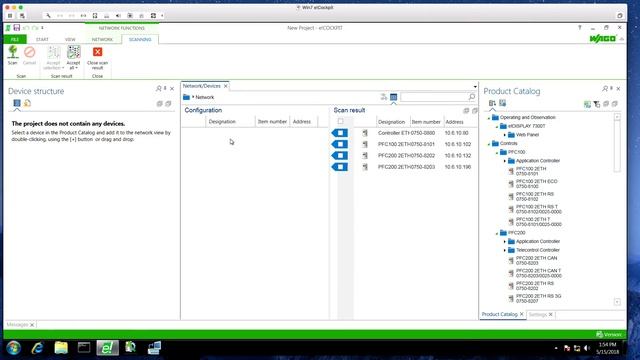640x360 pixels.
Task: Switch to the VIEW ribbon tab
Action: pyautogui.click(x=70, y=39)
